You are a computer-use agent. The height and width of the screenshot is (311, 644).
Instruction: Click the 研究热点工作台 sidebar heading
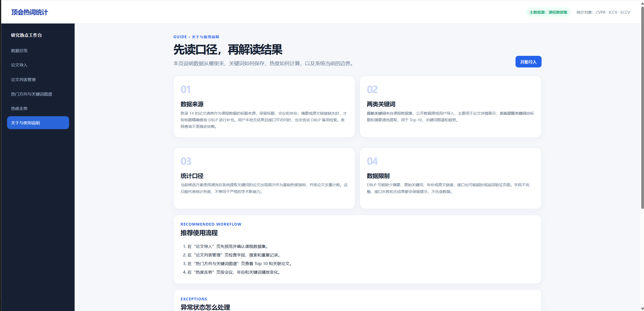(x=26, y=35)
